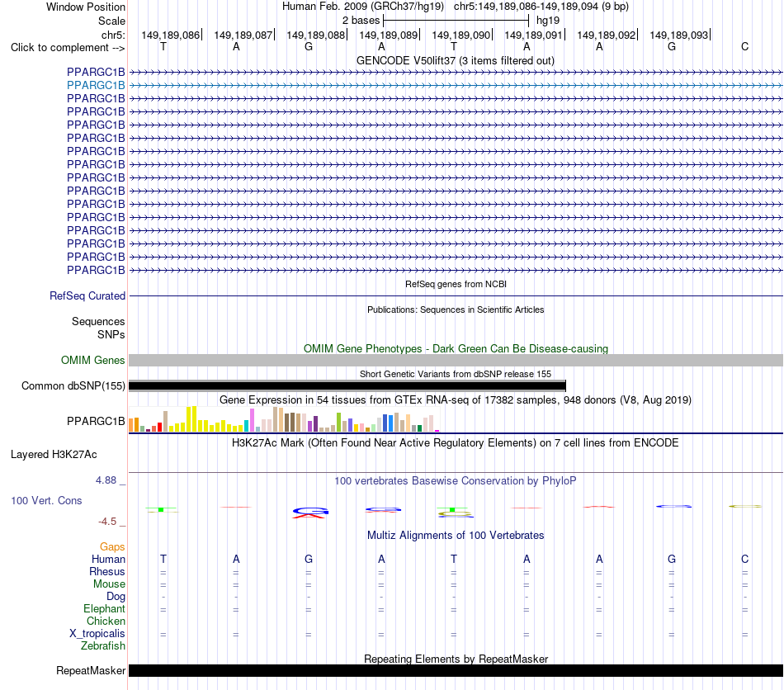This screenshot has height=690, width=784.
Task: Open 'Publications: Sequences in Scientific Articles' title
Action: point(456,310)
